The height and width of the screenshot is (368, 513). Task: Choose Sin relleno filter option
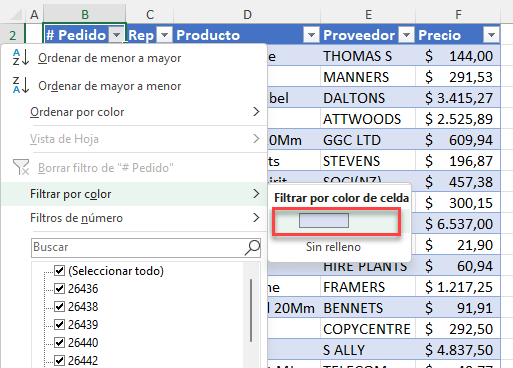coord(333,247)
